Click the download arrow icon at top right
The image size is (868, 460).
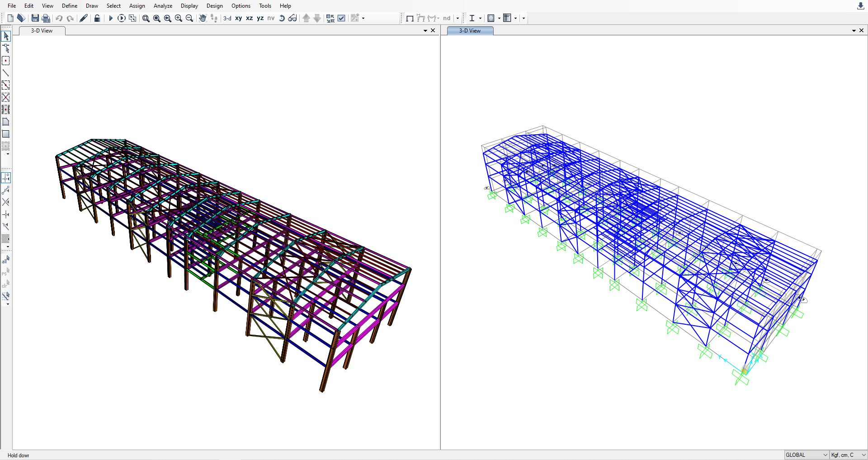[860, 6]
